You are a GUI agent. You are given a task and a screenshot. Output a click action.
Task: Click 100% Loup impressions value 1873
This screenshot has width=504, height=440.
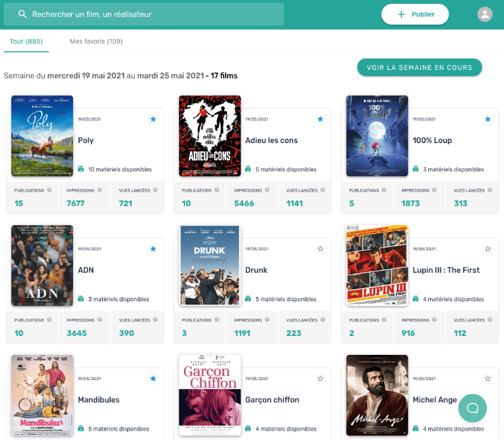click(411, 203)
